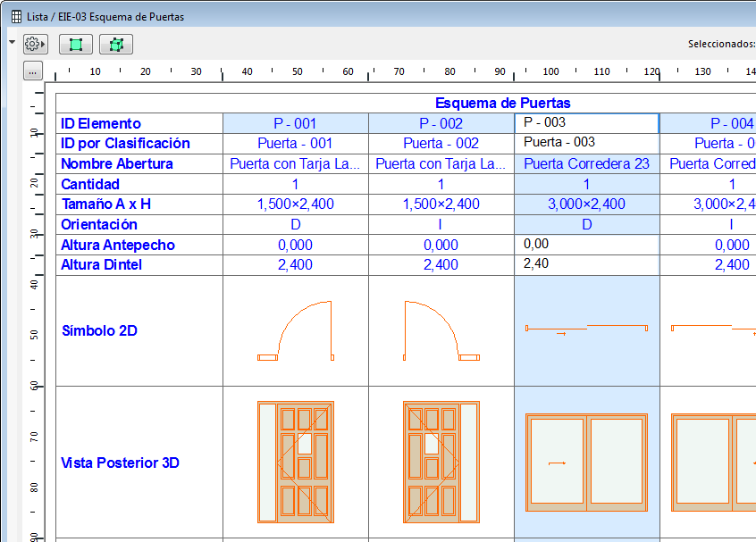Edit the Puerta - 003 classification ID field

click(x=586, y=143)
